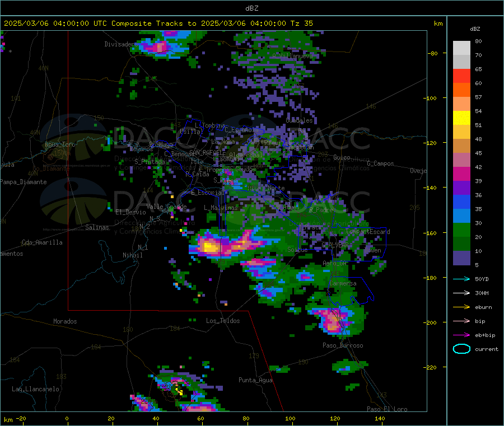
Task: Click the 'Aero_GH' map label
Action: (335, 264)
